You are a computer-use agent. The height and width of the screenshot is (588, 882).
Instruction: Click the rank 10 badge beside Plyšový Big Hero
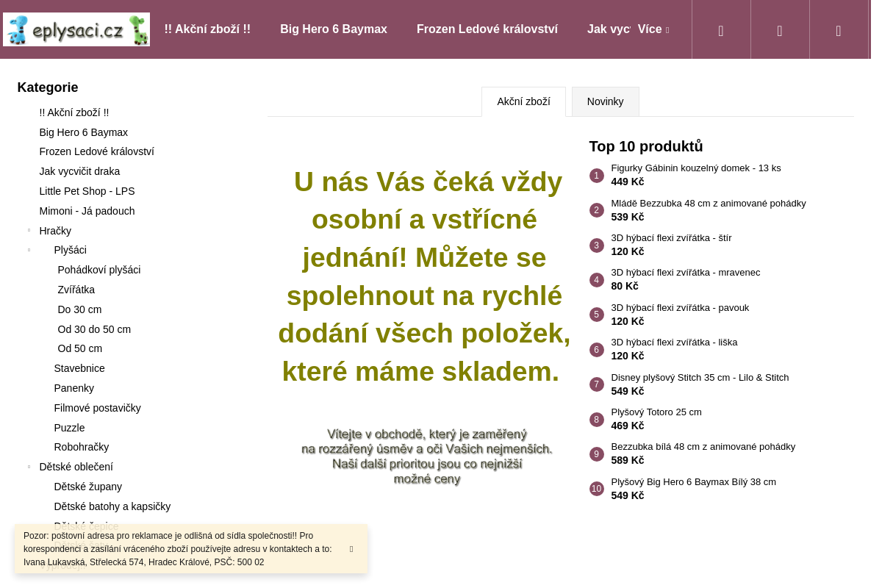[x=596, y=489]
